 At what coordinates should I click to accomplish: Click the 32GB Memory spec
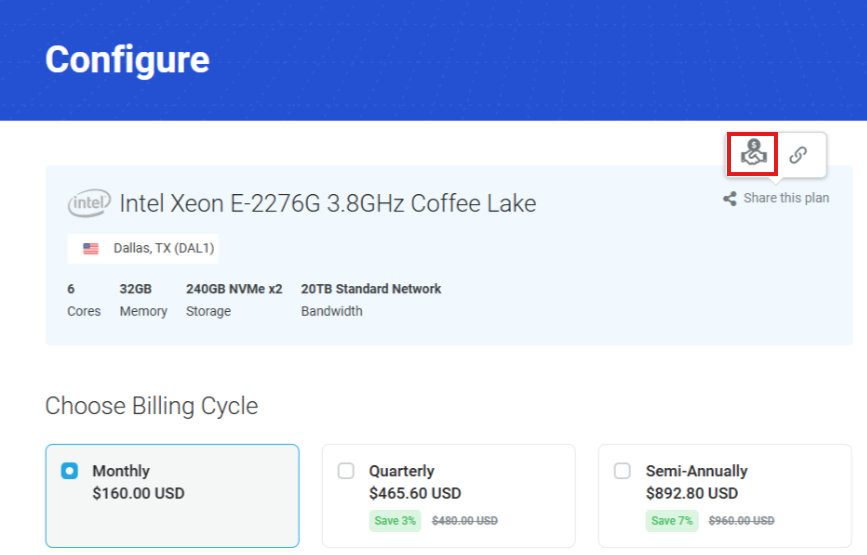136,289
